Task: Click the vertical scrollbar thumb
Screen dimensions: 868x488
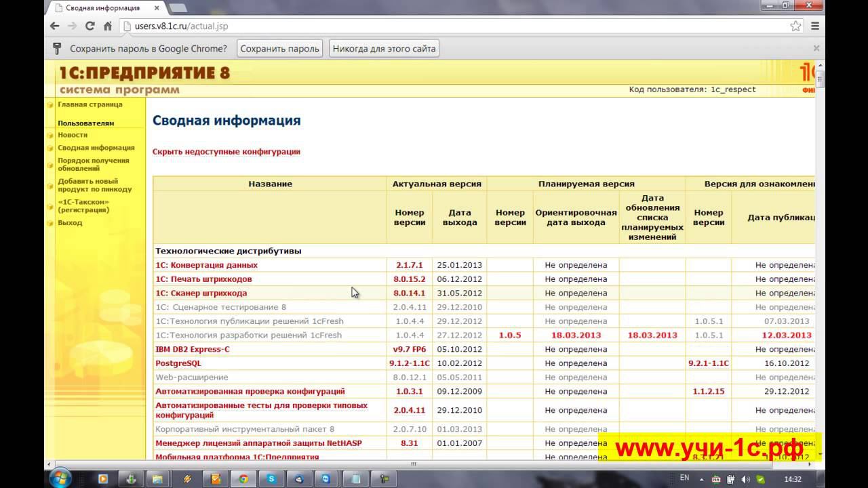Action: (821, 78)
